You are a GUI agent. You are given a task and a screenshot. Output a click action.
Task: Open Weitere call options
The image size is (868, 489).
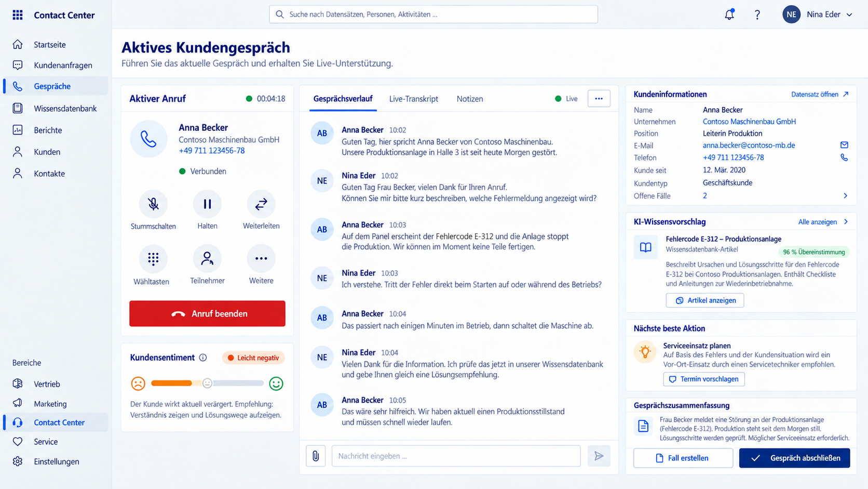pyautogui.click(x=261, y=258)
